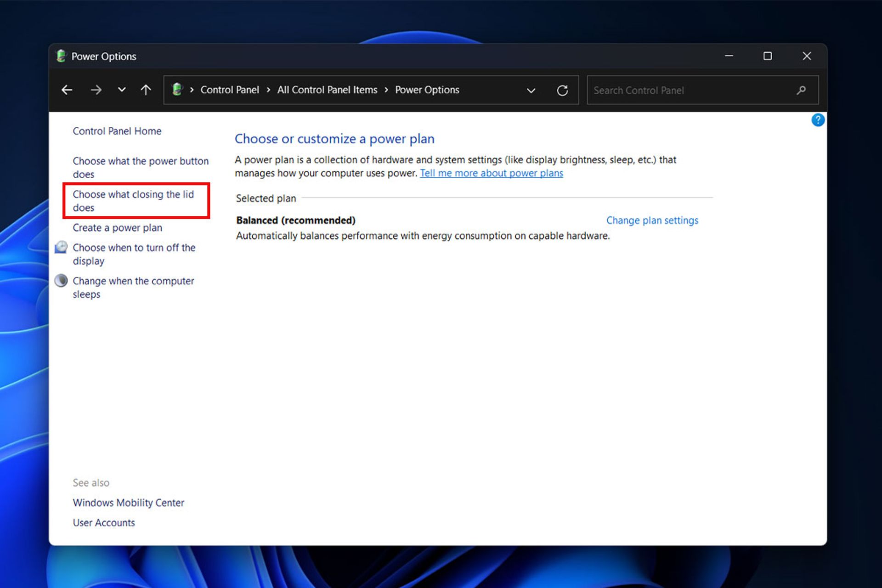Click Change plan settings link
This screenshot has width=882, height=588.
point(652,220)
